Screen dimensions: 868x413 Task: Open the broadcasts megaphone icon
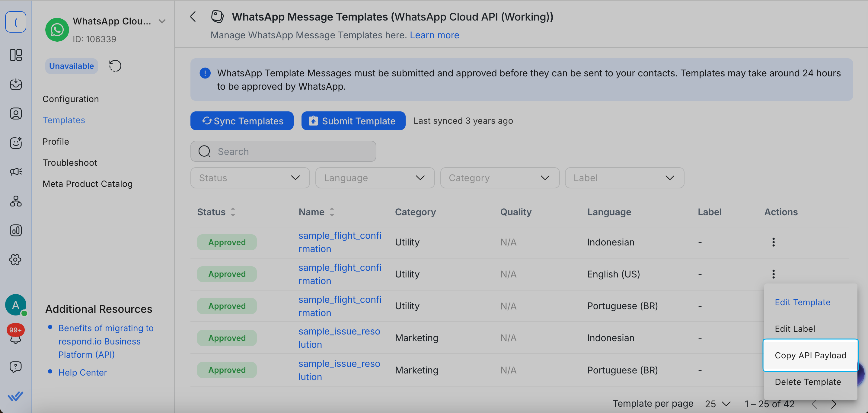pyautogui.click(x=15, y=172)
